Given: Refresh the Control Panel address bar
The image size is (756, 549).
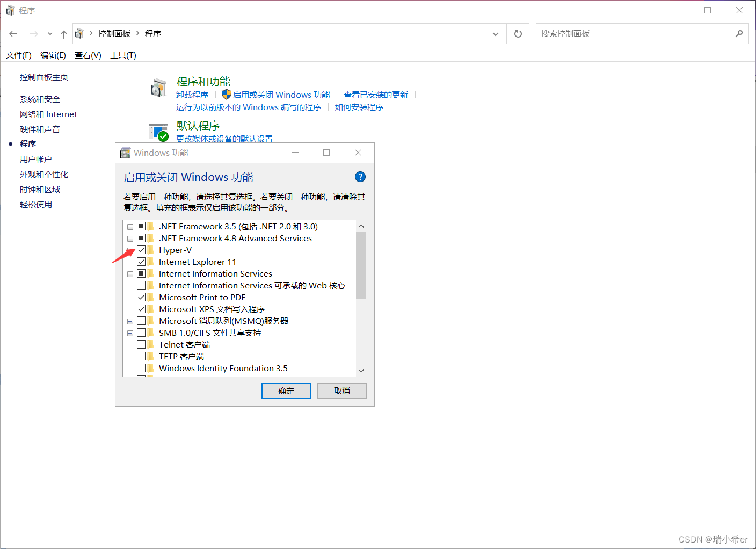Looking at the screenshot, I should pos(518,34).
